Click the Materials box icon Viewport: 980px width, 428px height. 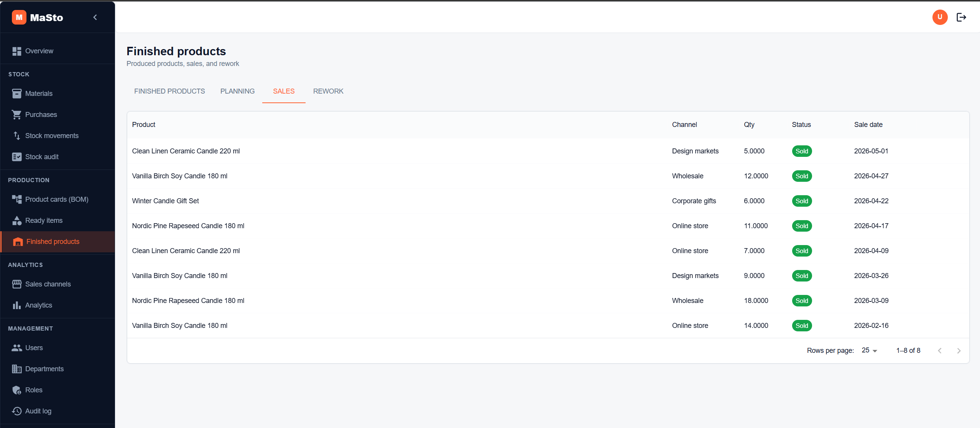(x=16, y=94)
